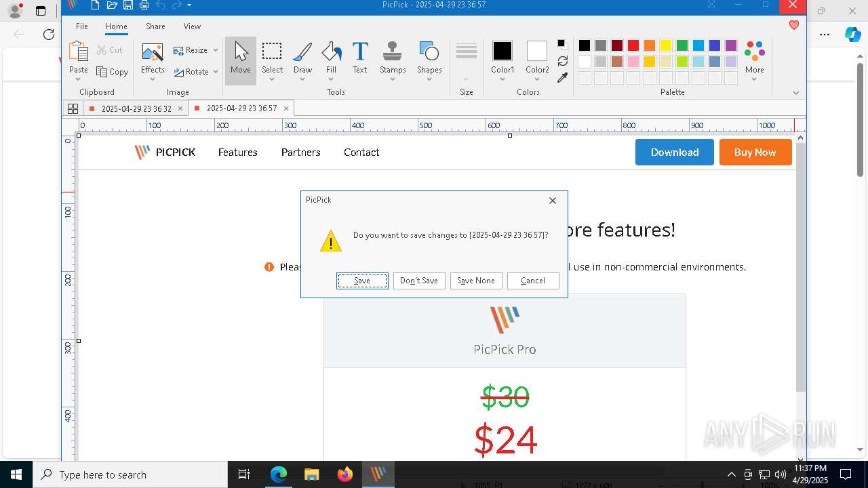Open the tab thumbnails grid icon
The width and height of the screenshot is (868, 488).
(x=73, y=108)
